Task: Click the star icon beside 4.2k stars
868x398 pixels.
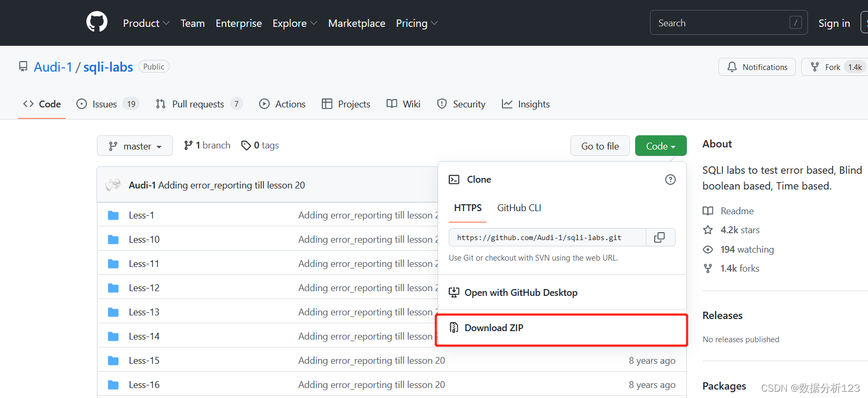Action: 708,230
